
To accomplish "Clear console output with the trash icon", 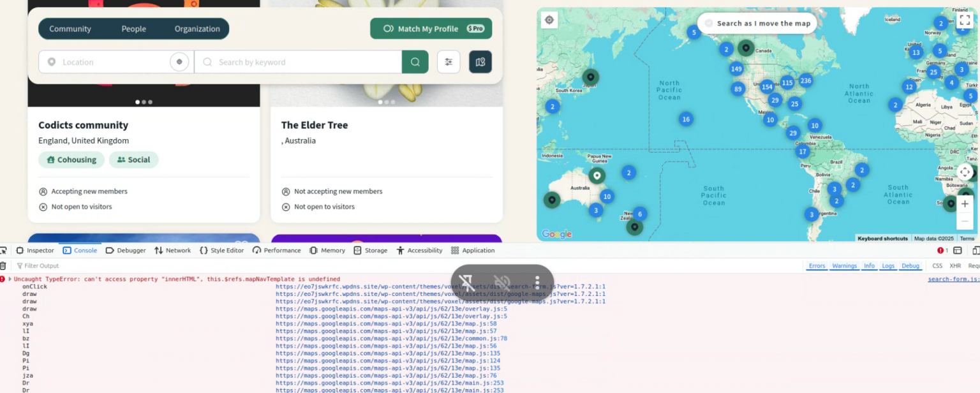I will point(3,266).
